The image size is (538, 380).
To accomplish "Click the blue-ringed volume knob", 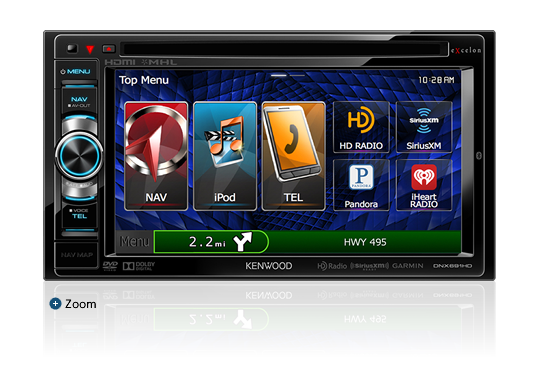I will 79,156.
